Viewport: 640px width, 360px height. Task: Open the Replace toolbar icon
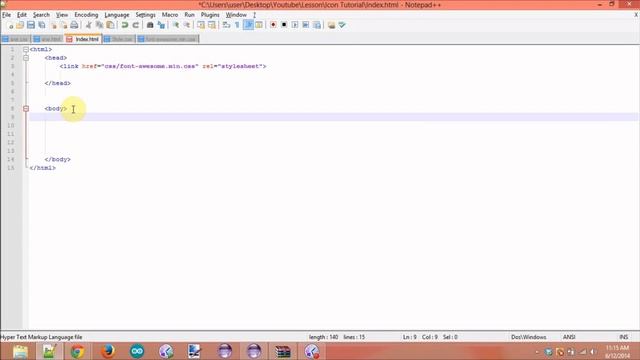(x=161, y=25)
